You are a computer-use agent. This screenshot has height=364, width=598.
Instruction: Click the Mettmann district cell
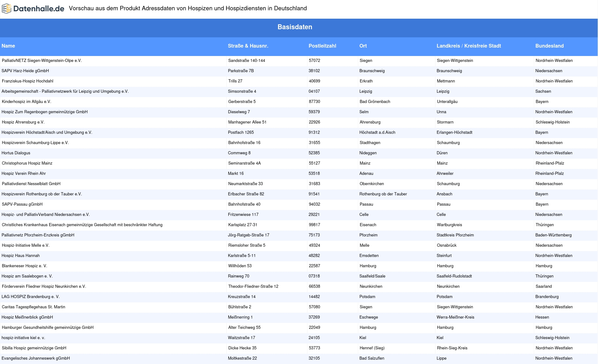(x=446, y=81)
